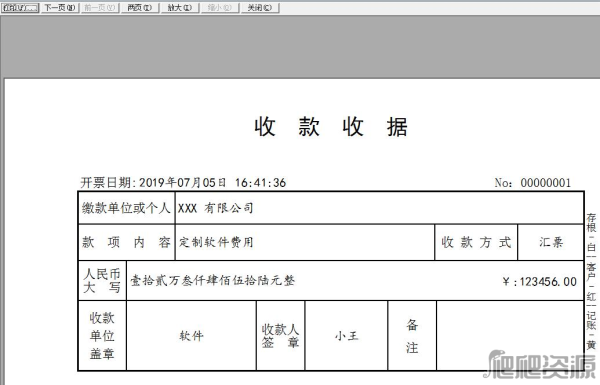Click the 收款单位盖章 label cell
The image size is (600, 385).
click(x=102, y=336)
